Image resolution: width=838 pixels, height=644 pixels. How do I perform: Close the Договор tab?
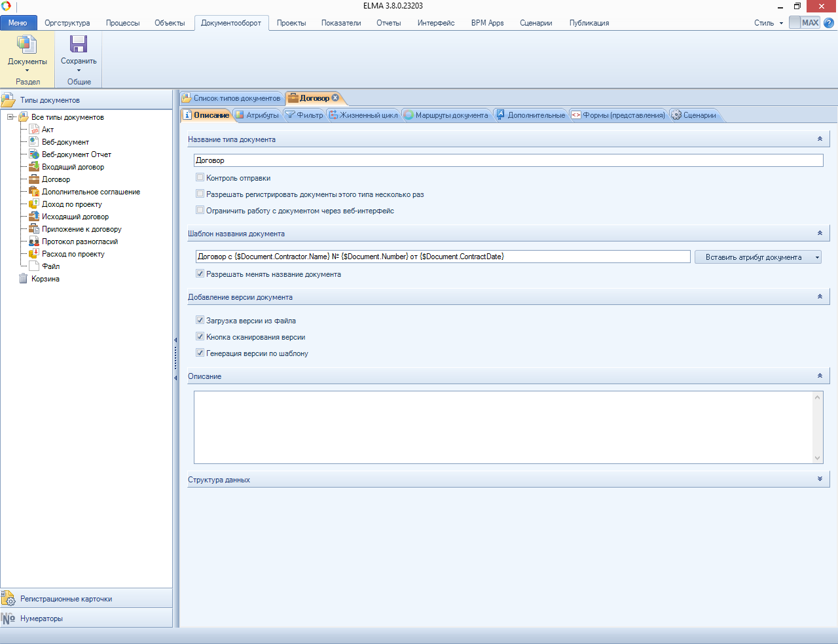pyautogui.click(x=336, y=98)
